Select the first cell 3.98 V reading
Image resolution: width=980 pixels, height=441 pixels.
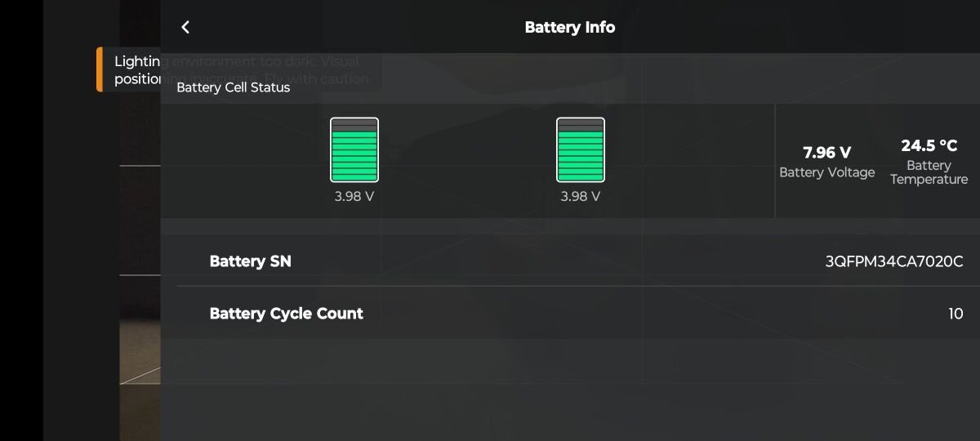(354, 196)
